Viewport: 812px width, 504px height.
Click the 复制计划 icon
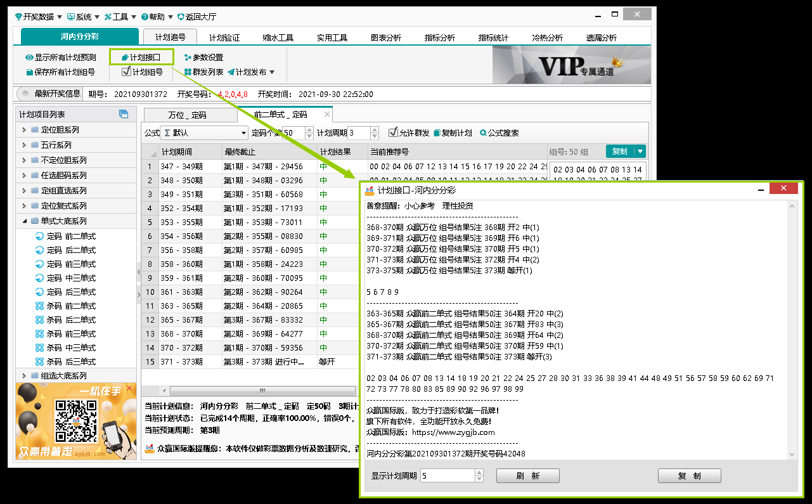pyautogui.click(x=437, y=133)
